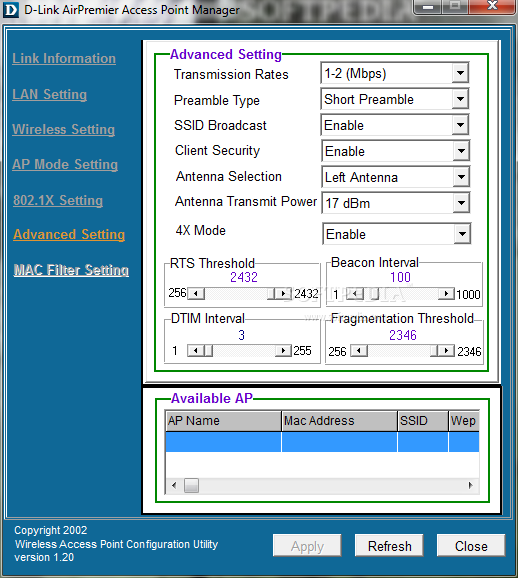Open AP Mode Setting page
The image size is (518, 578).
coord(65,164)
